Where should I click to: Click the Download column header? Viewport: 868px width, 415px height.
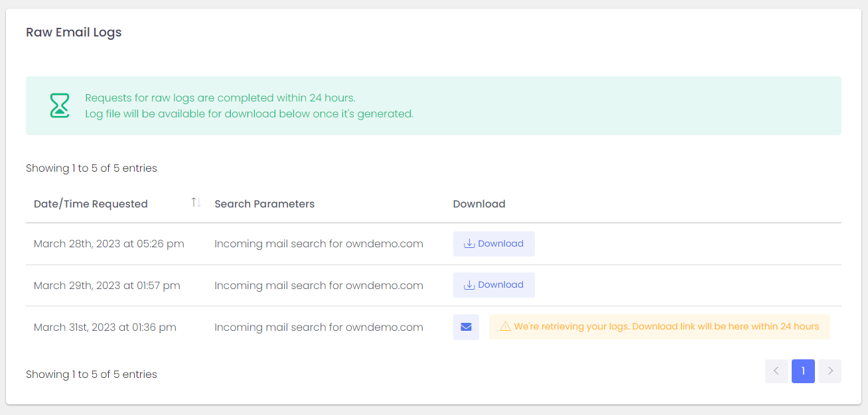tap(479, 204)
